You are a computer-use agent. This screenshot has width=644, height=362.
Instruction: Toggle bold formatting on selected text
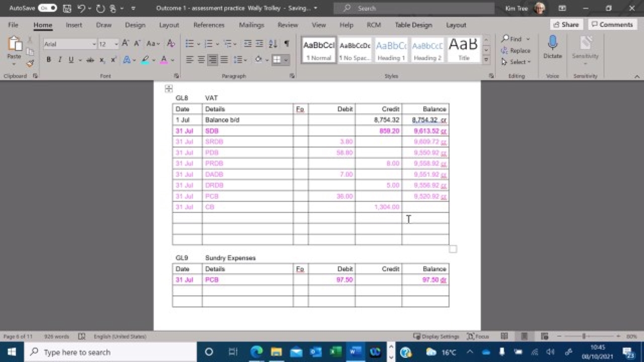tap(48, 60)
